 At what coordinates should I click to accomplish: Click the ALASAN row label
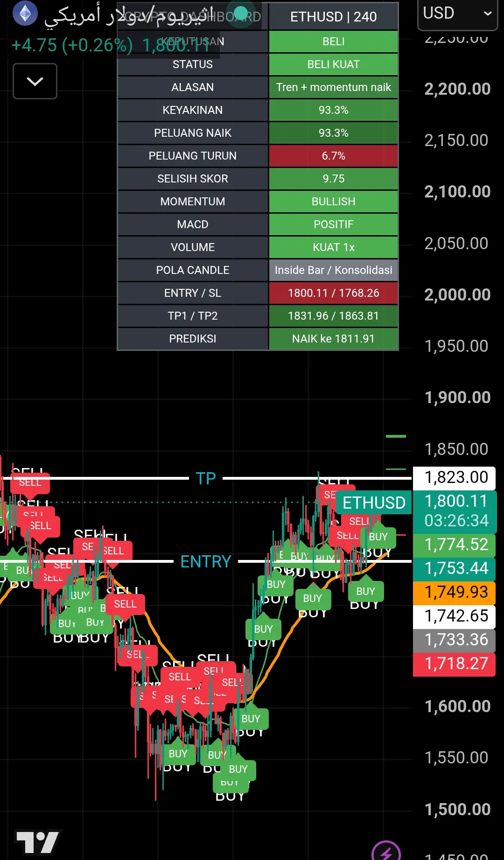[193, 87]
